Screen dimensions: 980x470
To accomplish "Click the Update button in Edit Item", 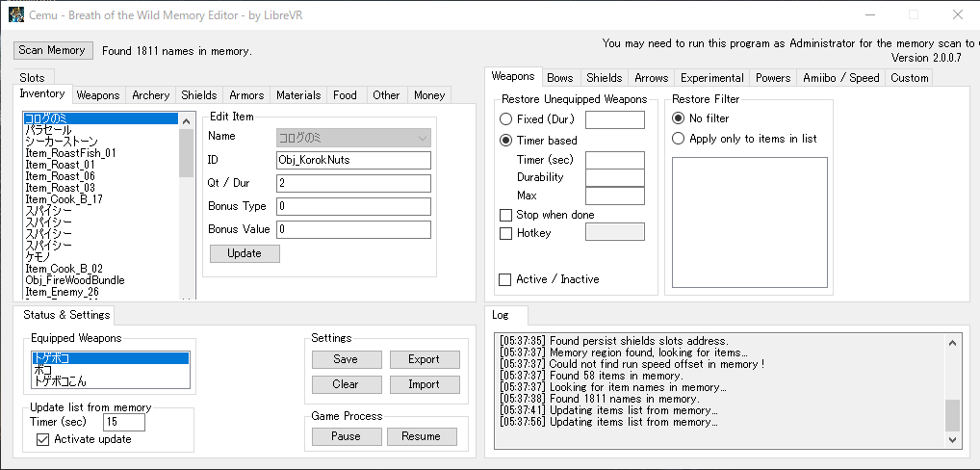I will tap(245, 253).
